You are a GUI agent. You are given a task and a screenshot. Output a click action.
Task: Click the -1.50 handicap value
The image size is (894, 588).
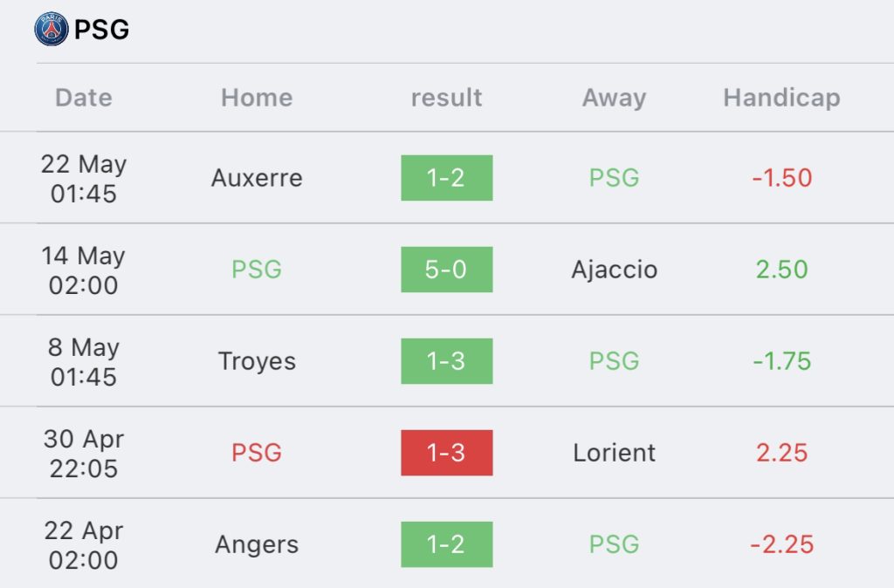(x=781, y=178)
